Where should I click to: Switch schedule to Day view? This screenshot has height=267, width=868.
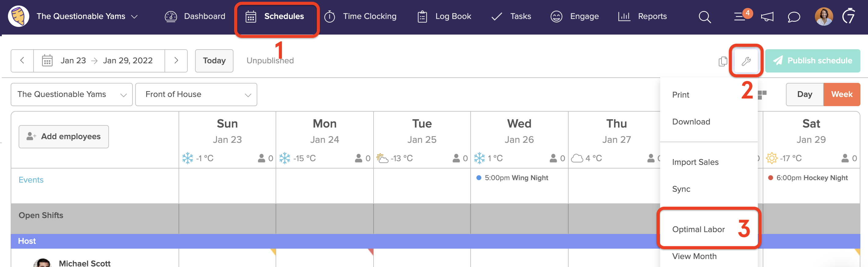tap(804, 95)
